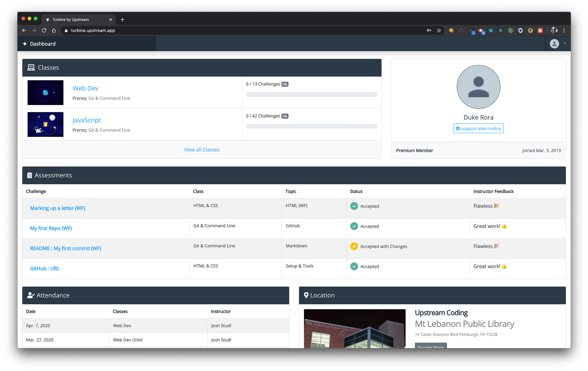Click the browser reload icon

coord(44,30)
